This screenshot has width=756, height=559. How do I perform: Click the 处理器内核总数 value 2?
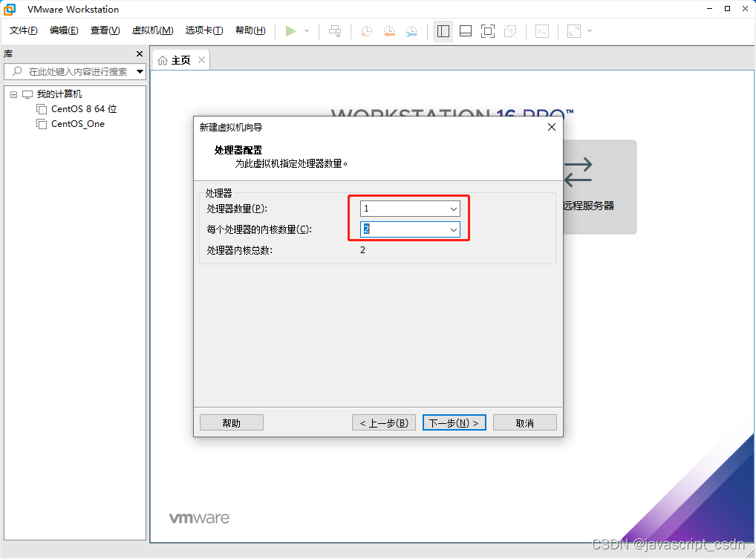(x=362, y=250)
